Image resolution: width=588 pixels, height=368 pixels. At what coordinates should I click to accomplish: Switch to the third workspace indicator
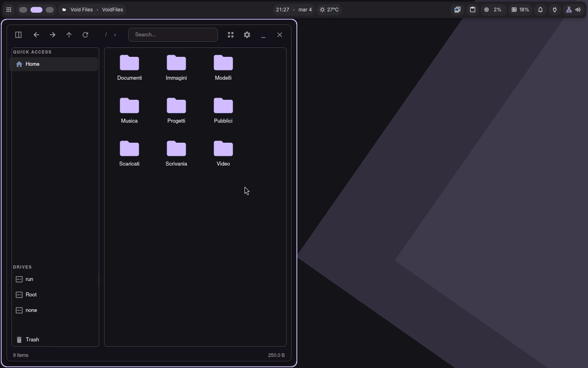pos(50,10)
